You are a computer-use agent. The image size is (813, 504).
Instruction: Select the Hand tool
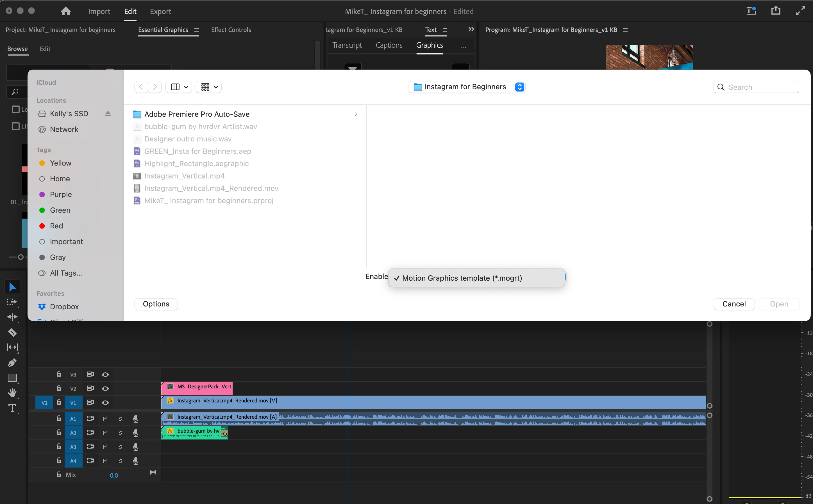click(x=12, y=393)
